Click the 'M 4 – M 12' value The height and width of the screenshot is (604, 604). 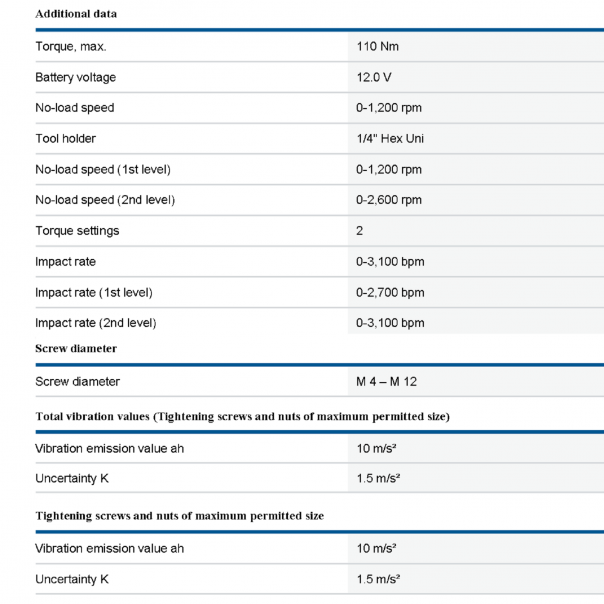click(387, 382)
